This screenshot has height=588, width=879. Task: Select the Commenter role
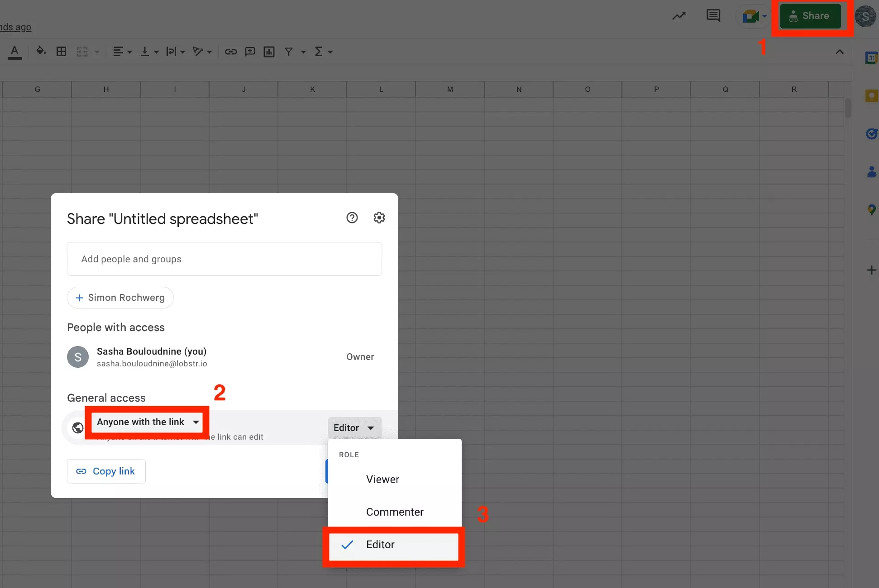pos(394,512)
